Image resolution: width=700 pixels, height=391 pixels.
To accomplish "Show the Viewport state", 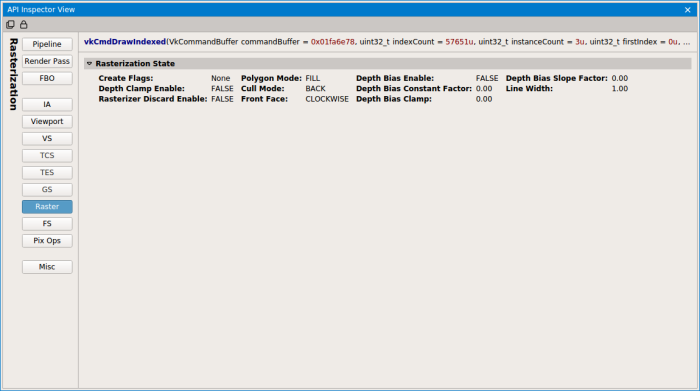I will point(47,121).
